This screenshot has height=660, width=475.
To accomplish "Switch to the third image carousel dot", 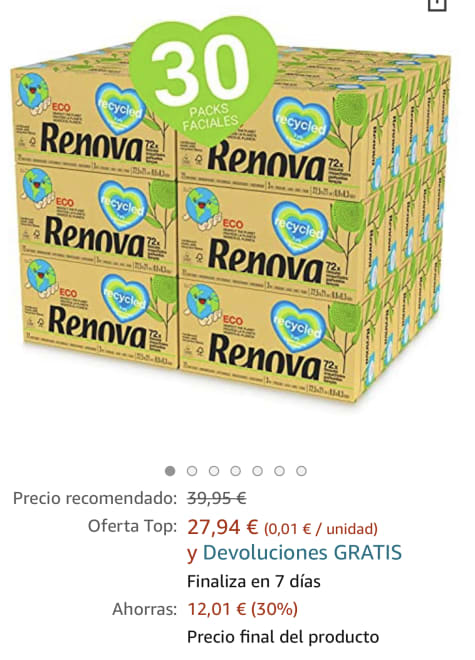I will 214,471.
